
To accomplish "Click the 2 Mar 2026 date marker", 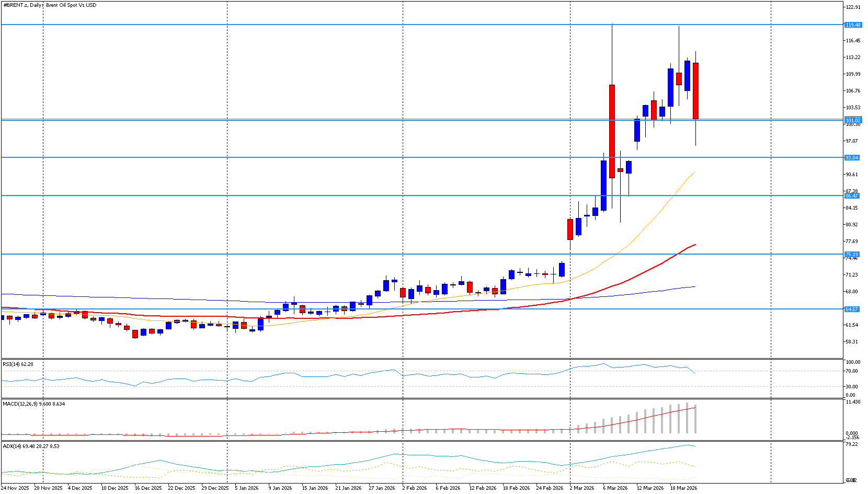I will coord(581,488).
